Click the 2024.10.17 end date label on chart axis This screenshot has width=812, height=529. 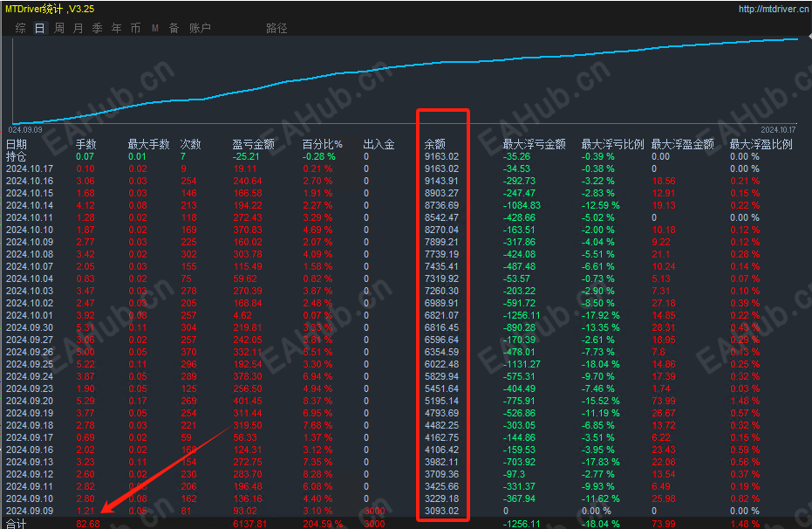[x=778, y=129]
